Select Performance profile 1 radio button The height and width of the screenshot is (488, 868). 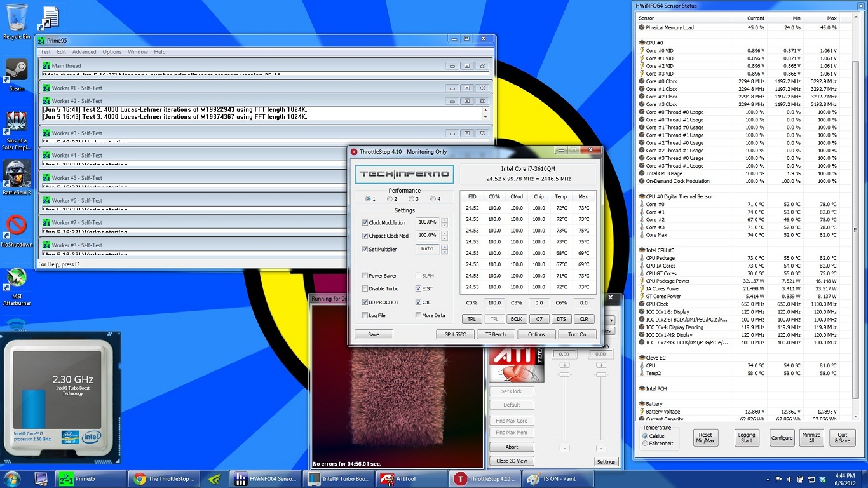click(x=369, y=199)
